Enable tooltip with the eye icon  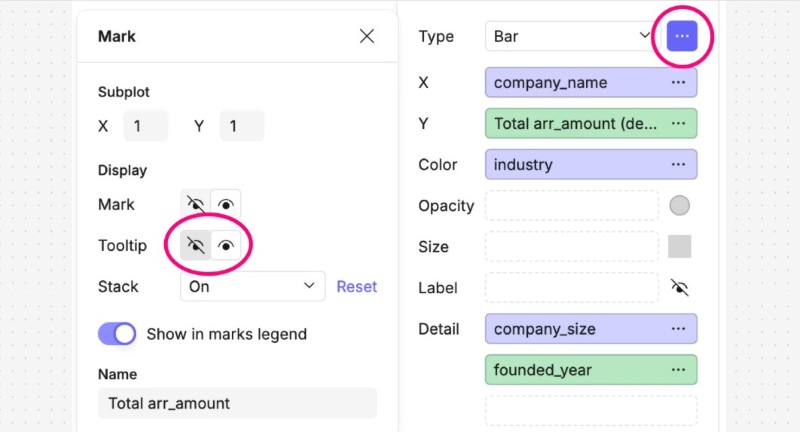pyautogui.click(x=226, y=246)
